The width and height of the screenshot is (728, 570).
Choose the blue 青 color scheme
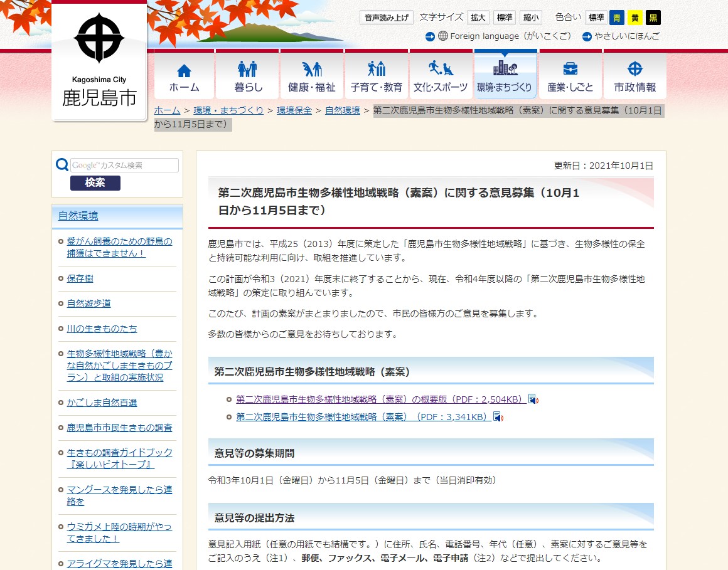pos(617,18)
